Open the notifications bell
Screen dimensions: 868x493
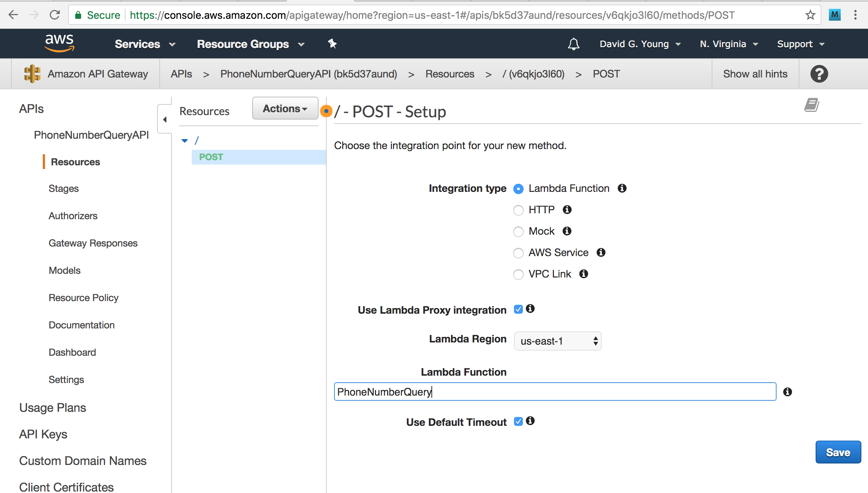pos(573,44)
